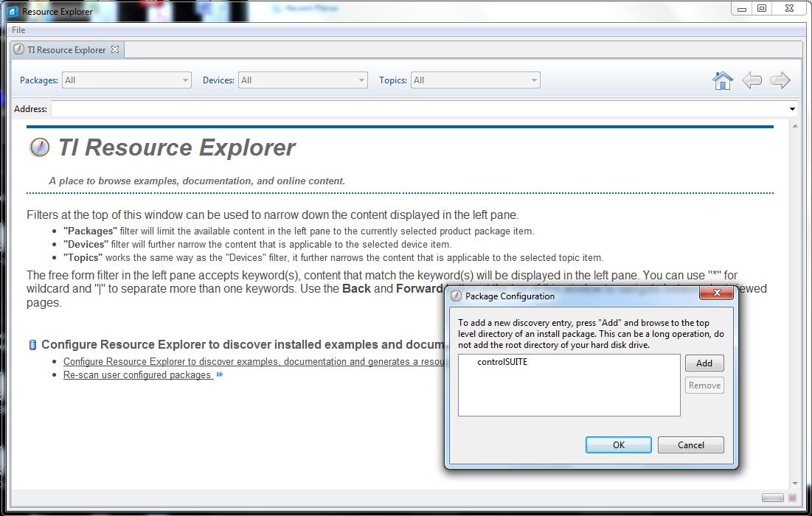The width and height of the screenshot is (812, 516).
Task: Click the compass logo beside TI Resource Explorer heading
Action: point(39,147)
